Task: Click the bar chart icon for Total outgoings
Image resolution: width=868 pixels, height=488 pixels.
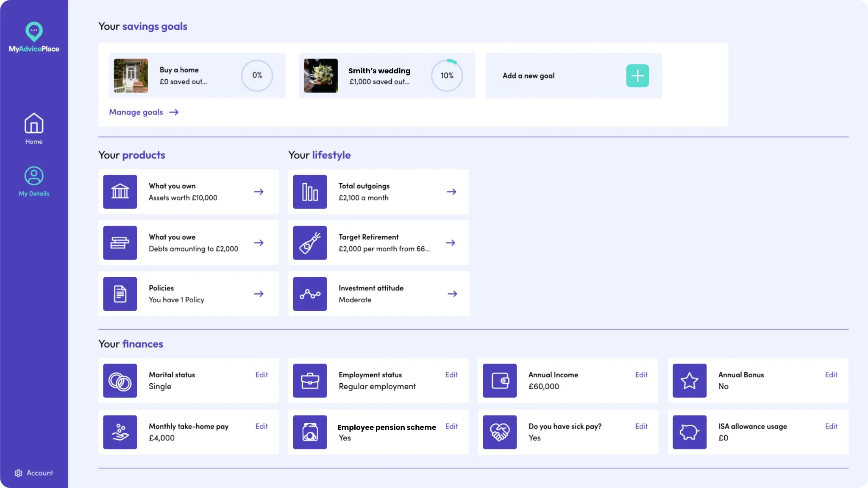Action: 310,192
